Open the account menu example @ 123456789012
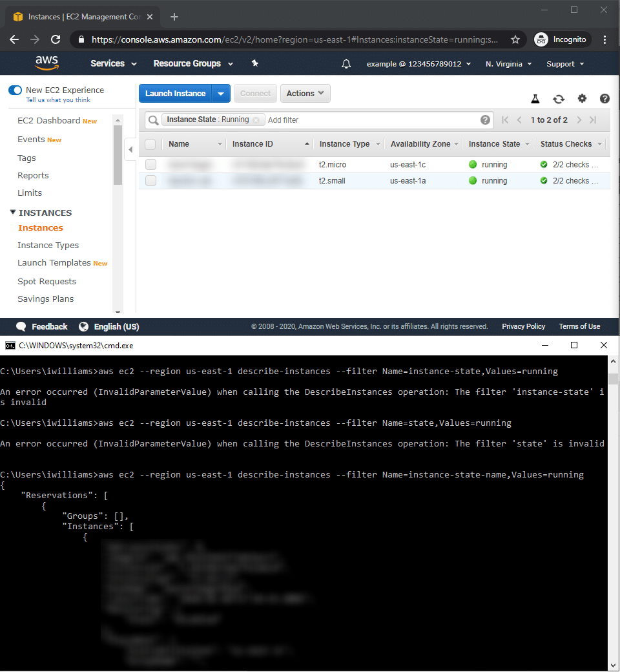Image resolution: width=620 pixels, height=672 pixels. point(418,64)
